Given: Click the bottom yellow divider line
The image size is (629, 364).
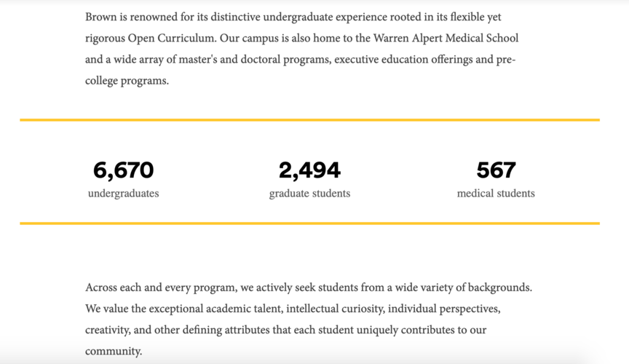Looking at the screenshot, I should (309, 223).
